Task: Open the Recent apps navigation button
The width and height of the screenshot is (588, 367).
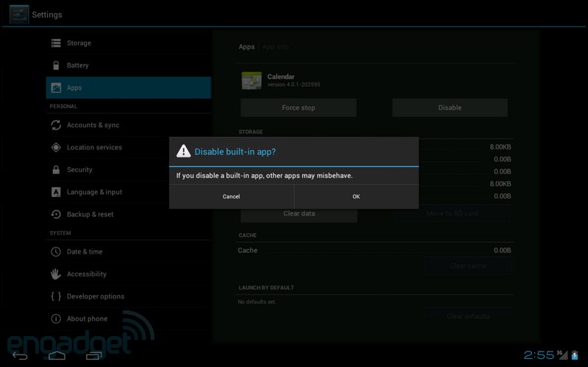Action: click(93, 356)
